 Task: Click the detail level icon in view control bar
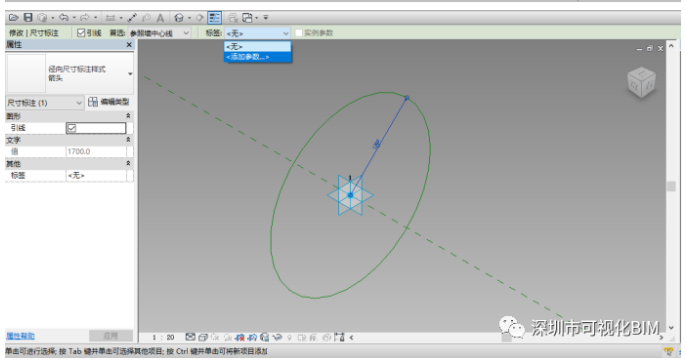pos(190,337)
